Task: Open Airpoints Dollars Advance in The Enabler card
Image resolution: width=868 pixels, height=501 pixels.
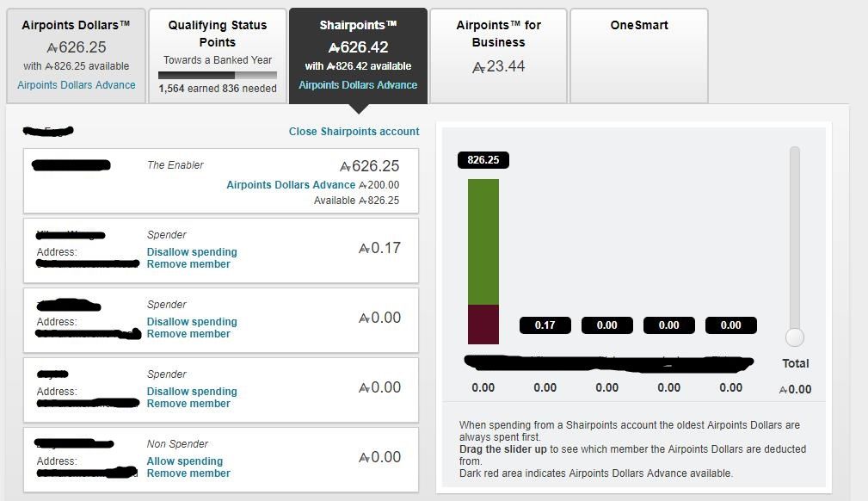Action: pyautogui.click(x=291, y=184)
